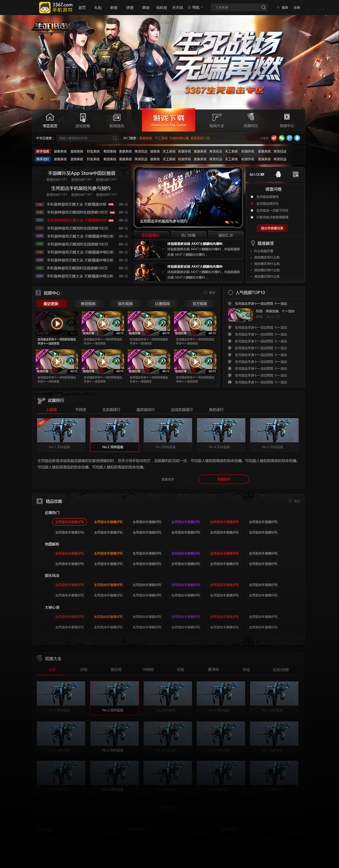Expand the 导航 dropdown menu

tap(195, 7)
